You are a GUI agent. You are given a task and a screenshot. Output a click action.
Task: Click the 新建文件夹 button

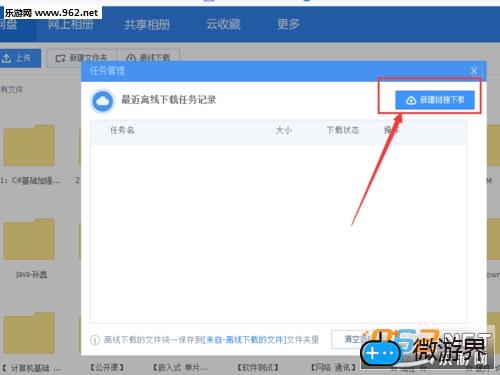tap(81, 58)
